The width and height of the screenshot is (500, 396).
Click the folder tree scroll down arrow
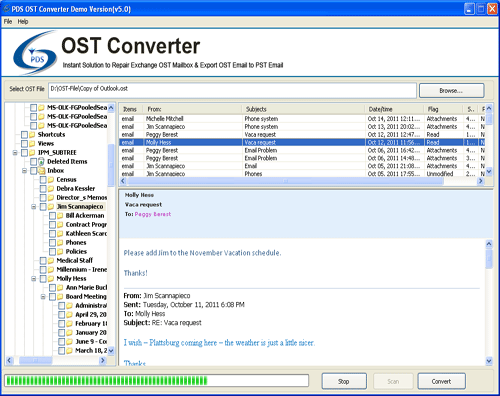[x=111, y=351]
